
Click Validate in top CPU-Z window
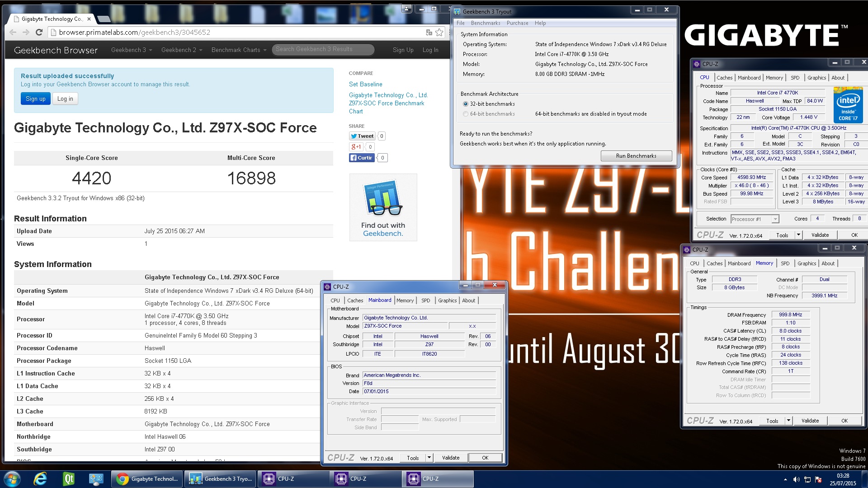820,235
